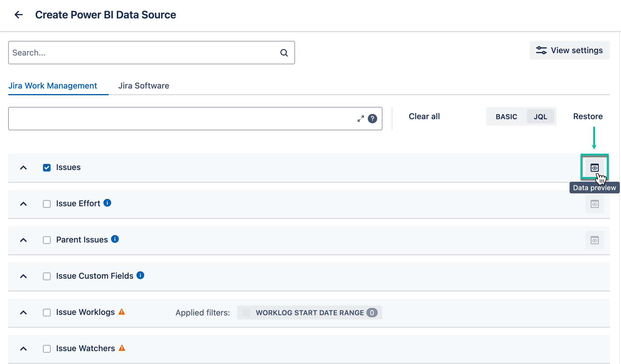Viewport: 621px width, 364px height.
Task: Open Data preview for Issues
Action: (x=594, y=168)
